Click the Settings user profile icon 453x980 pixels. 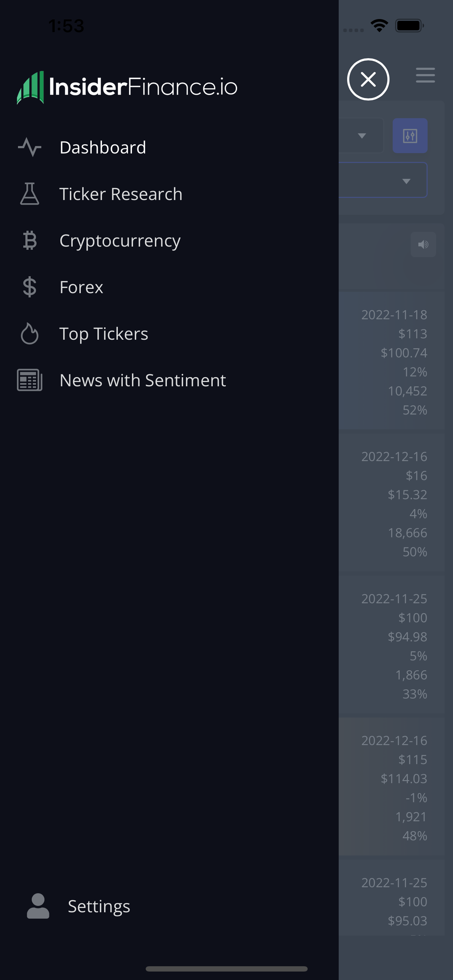38,906
